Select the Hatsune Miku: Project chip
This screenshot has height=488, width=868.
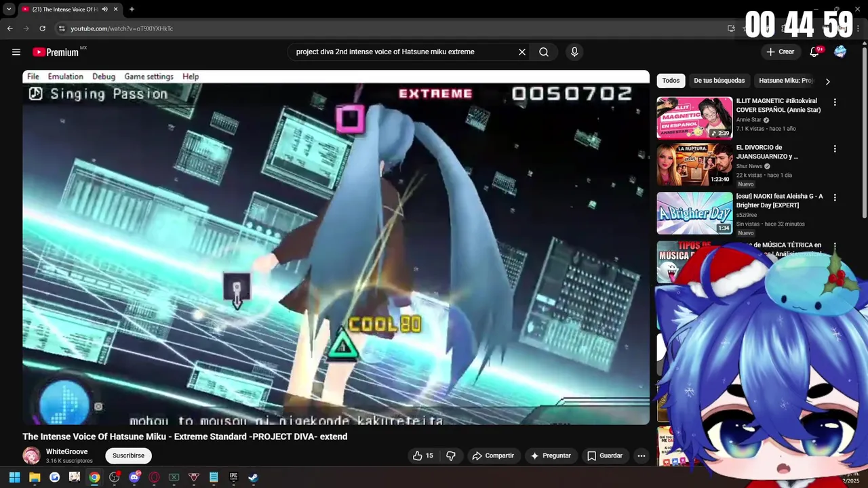pyautogui.click(x=785, y=81)
